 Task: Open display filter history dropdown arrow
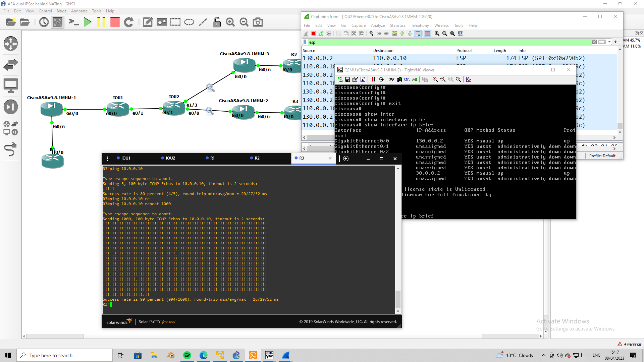click(x=609, y=42)
